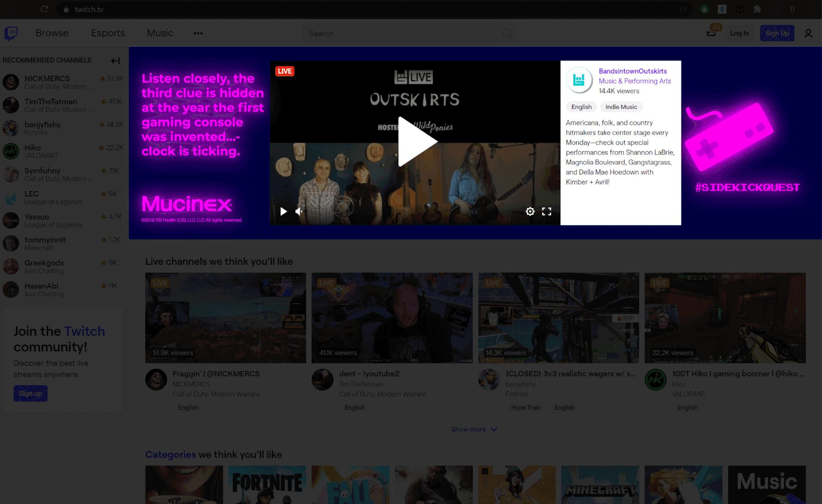Screen dimensions: 822x504
Task: Open video settings gear
Action: [530, 212]
